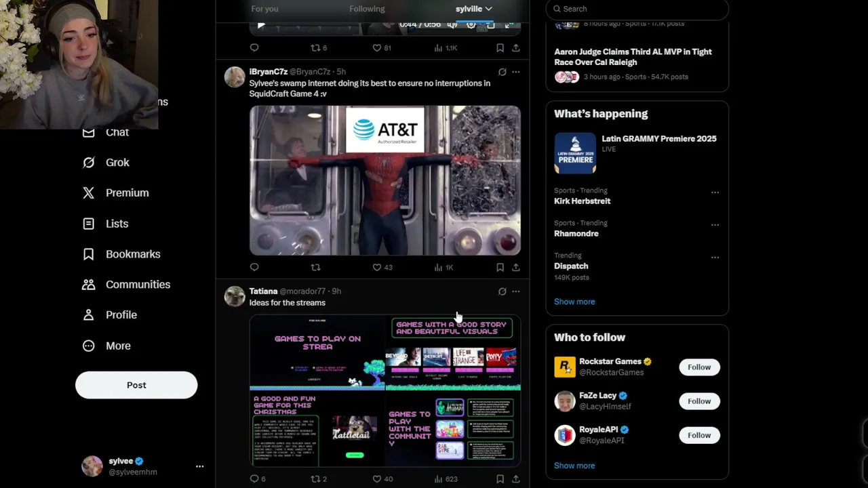Repost the top video post with 6 reposts
This screenshot has width=868, height=488.
pyautogui.click(x=319, y=47)
